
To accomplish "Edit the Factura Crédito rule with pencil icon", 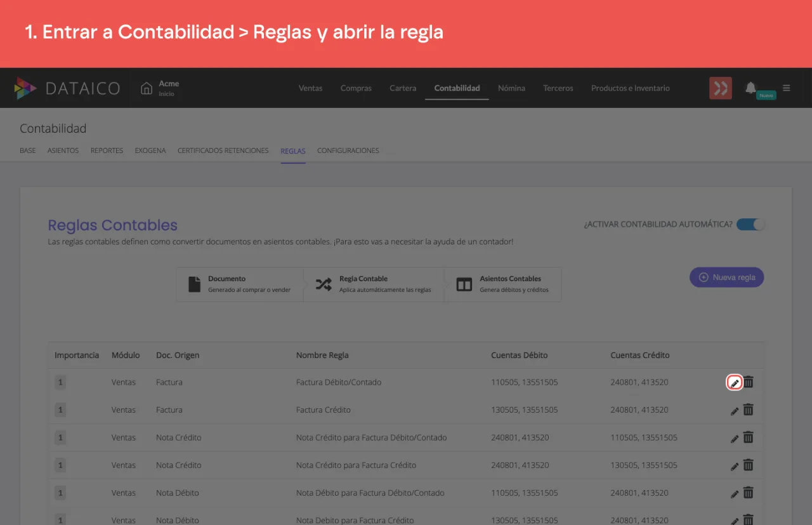I will (x=735, y=411).
